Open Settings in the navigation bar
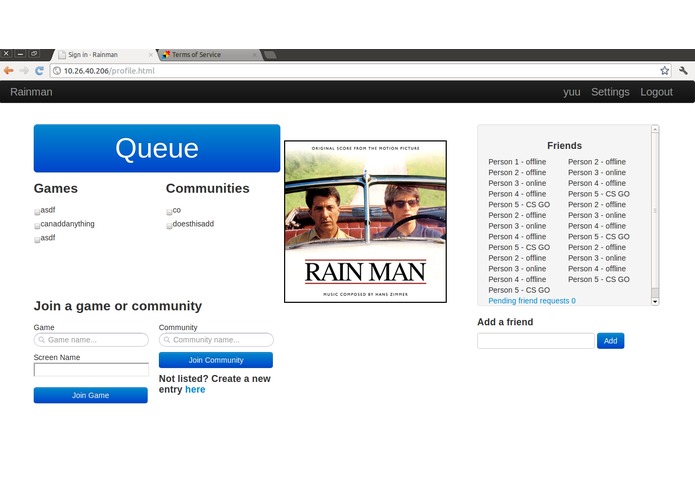695x494 pixels. [x=610, y=92]
